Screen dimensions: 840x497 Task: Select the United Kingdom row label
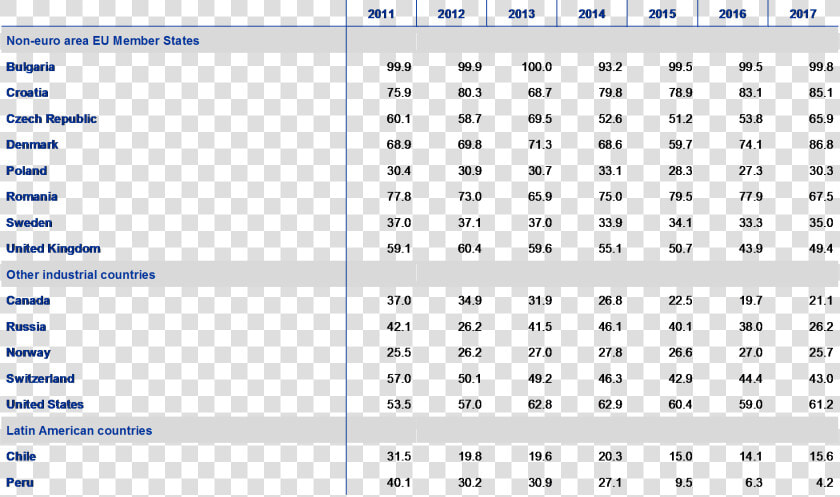point(53,248)
